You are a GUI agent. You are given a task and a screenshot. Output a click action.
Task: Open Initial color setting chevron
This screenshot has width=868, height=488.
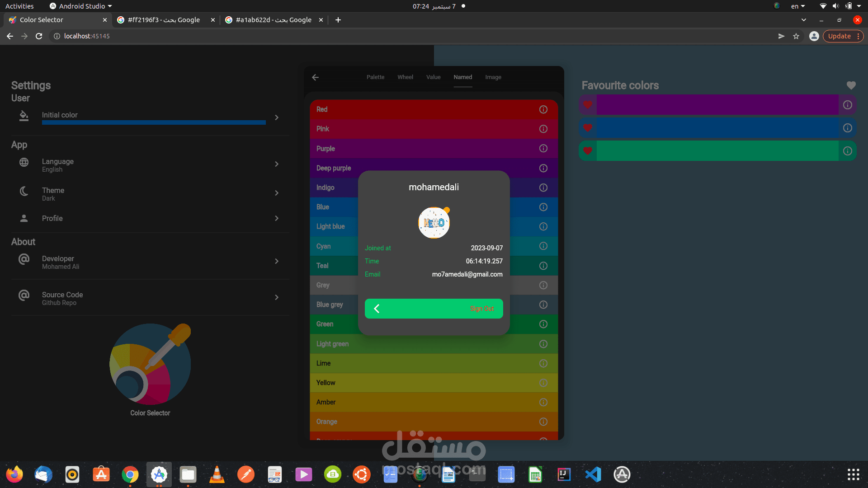(x=277, y=117)
